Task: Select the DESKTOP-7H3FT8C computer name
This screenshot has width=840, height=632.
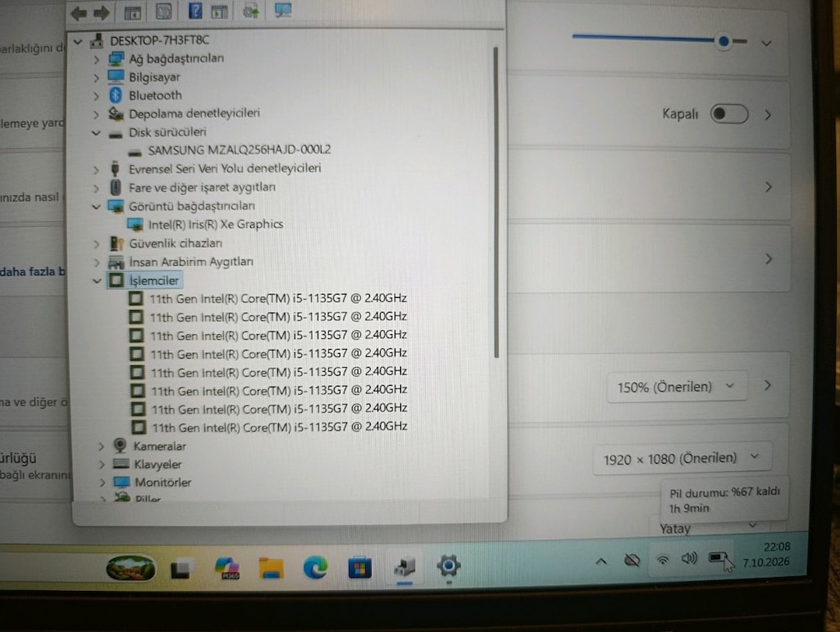Action: click(160, 40)
